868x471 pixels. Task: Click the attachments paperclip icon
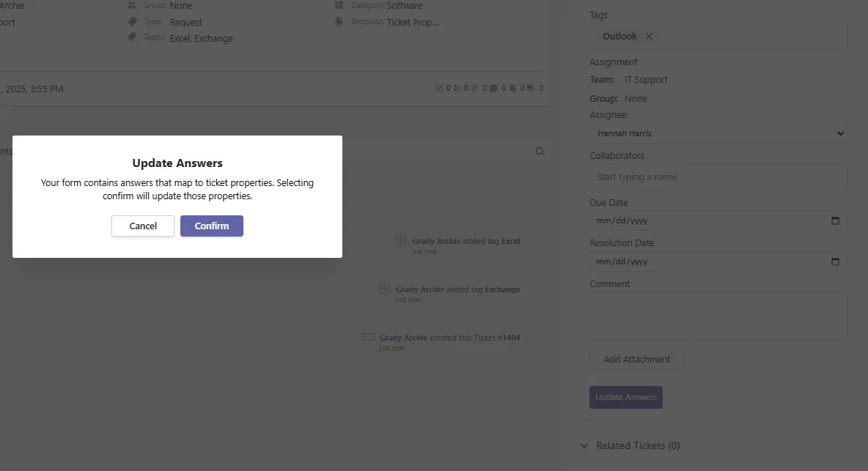[x=475, y=88]
